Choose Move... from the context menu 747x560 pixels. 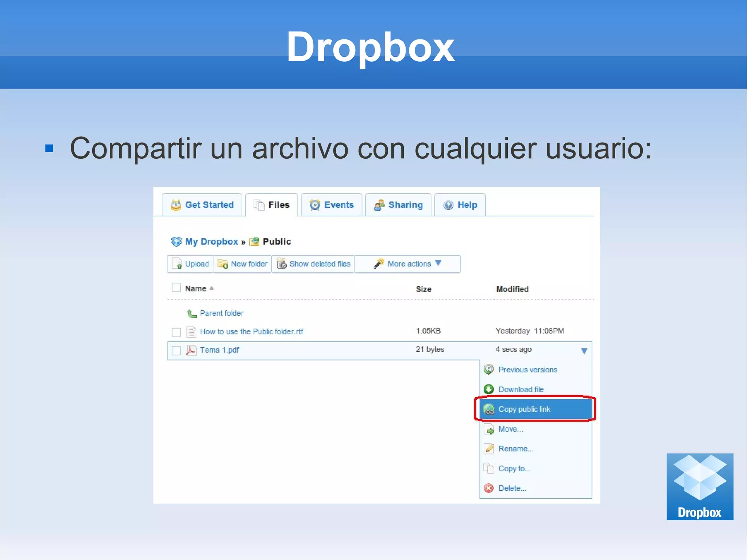pos(536,429)
